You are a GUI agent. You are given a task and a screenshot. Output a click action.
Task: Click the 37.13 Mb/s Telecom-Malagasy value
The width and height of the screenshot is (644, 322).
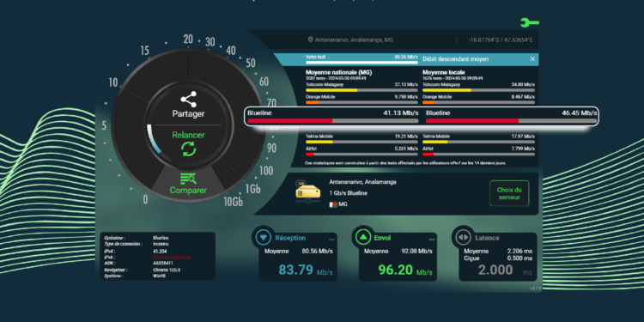pyautogui.click(x=406, y=85)
